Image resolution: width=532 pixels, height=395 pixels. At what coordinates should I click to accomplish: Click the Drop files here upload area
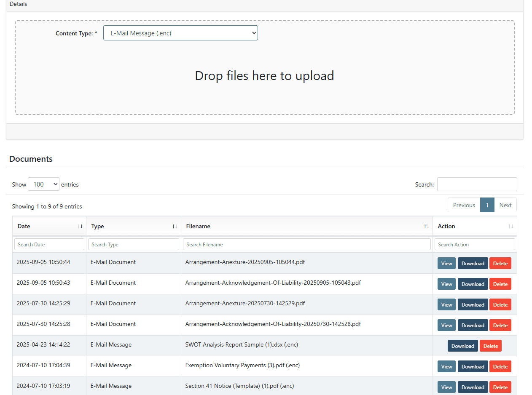click(265, 67)
